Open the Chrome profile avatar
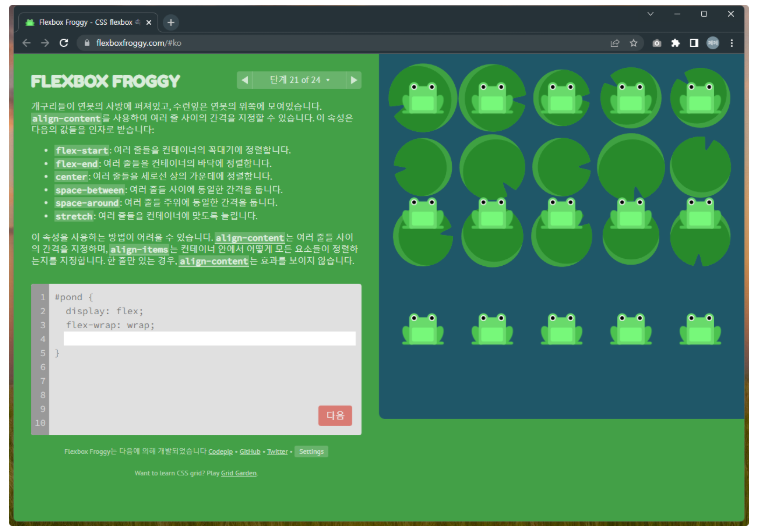760x531 pixels. tap(712, 43)
